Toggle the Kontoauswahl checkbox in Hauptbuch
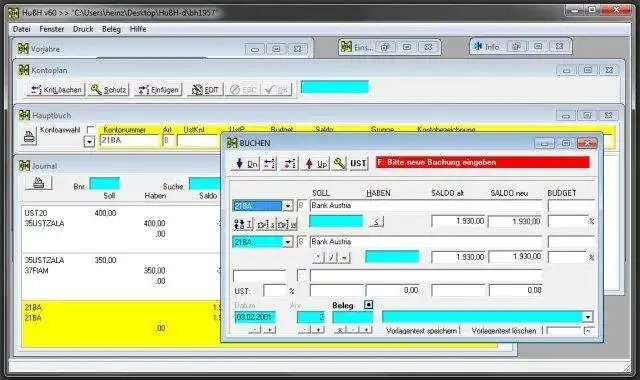Viewport: 640px width, 380px height. pos(90,130)
